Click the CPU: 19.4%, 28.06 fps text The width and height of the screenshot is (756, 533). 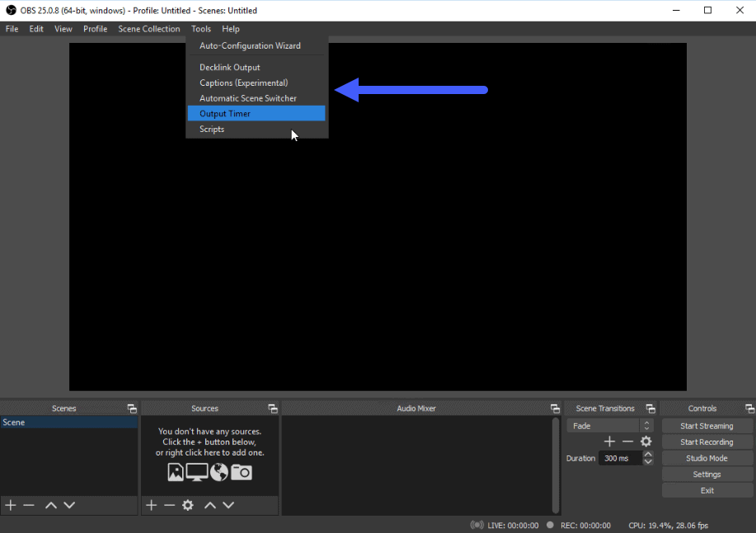point(669,526)
